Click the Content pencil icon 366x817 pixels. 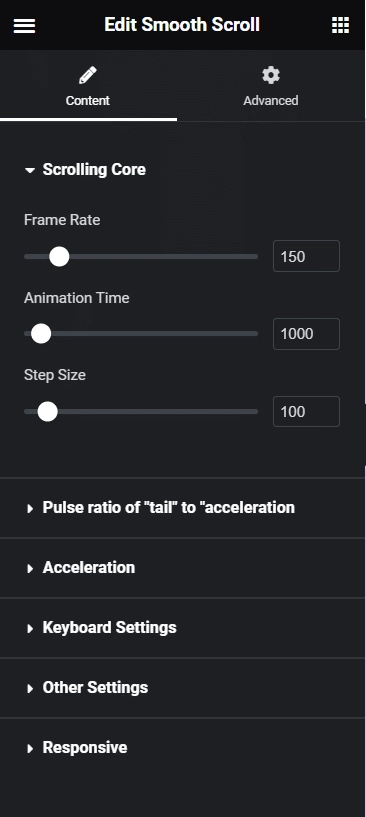pos(88,75)
